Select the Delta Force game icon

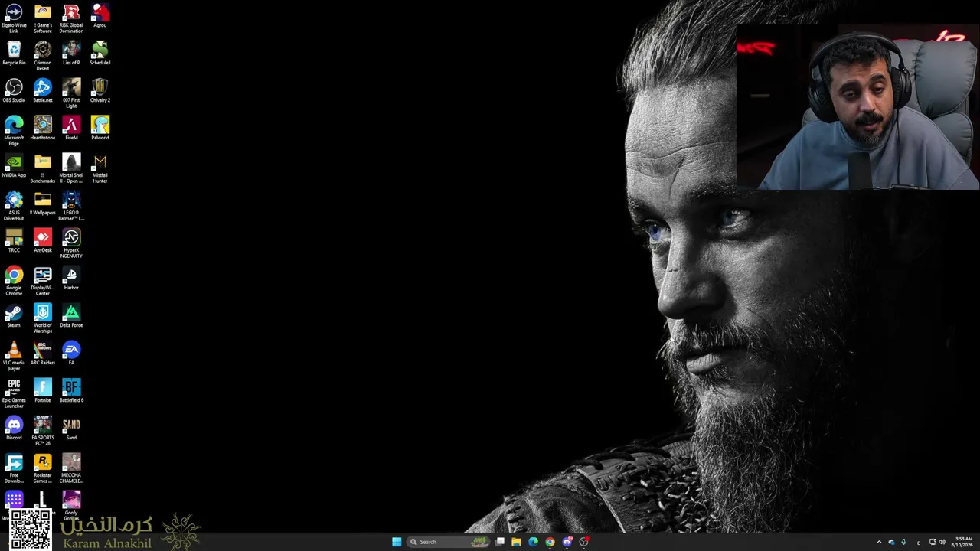tap(71, 316)
